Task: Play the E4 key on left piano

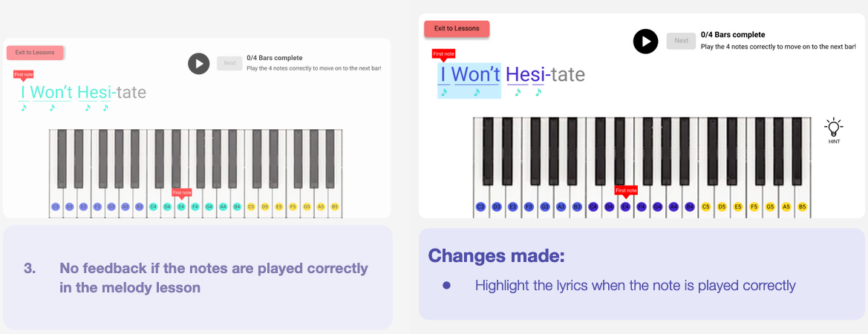Action: coord(181,206)
